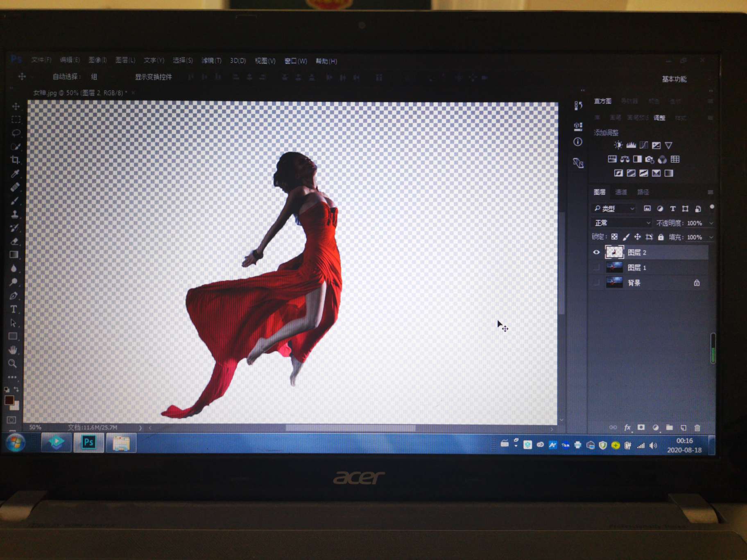747x560 pixels.
Task: Click the 基本功能 workspace button
Action: (x=674, y=79)
